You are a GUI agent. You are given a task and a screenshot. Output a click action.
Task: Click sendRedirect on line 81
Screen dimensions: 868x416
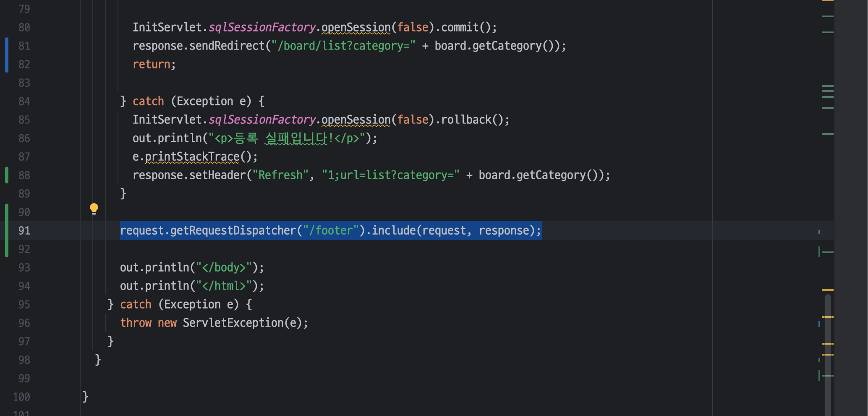tap(227, 46)
